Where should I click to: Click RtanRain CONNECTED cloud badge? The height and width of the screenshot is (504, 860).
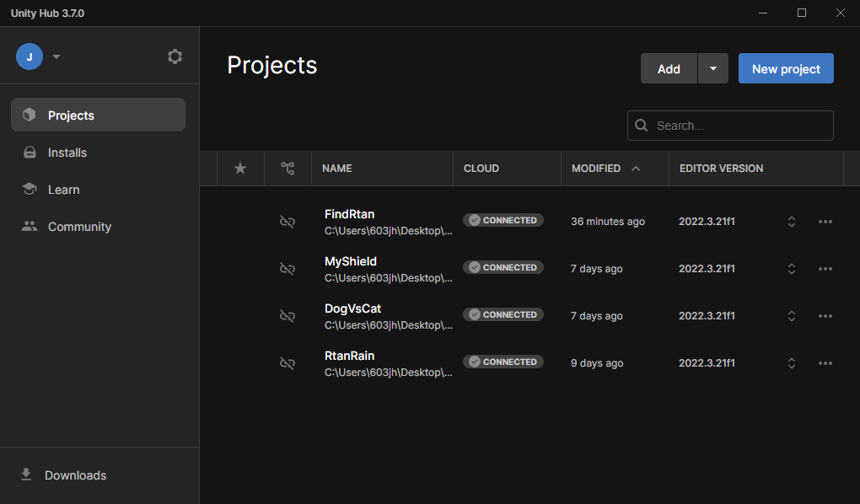click(x=503, y=362)
